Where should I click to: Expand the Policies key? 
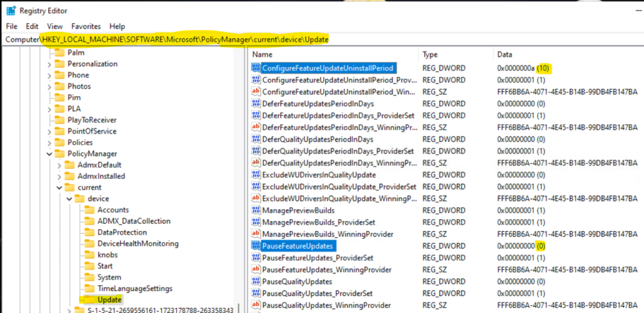[50, 143]
